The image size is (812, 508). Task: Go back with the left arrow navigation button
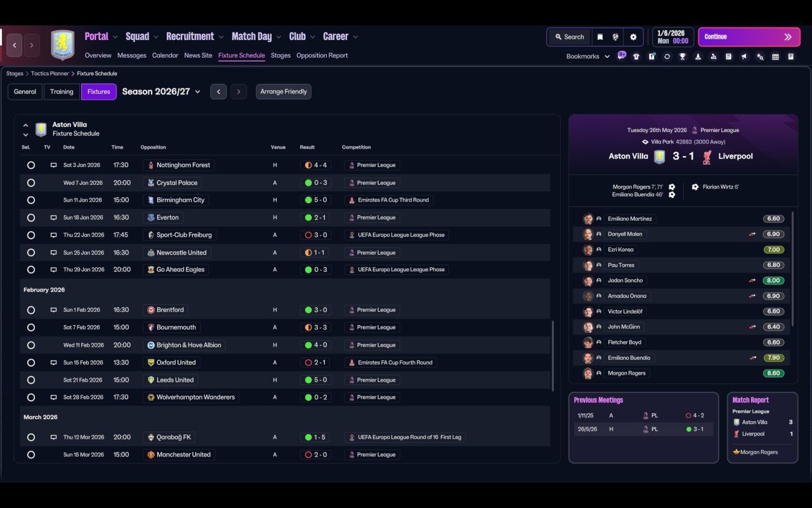(15, 45)
